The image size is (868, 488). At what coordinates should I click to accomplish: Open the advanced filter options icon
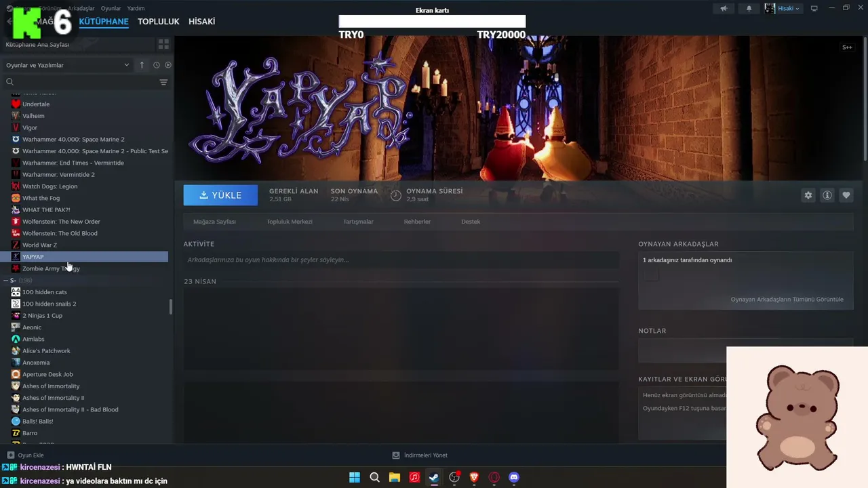[x=163, y=82]
